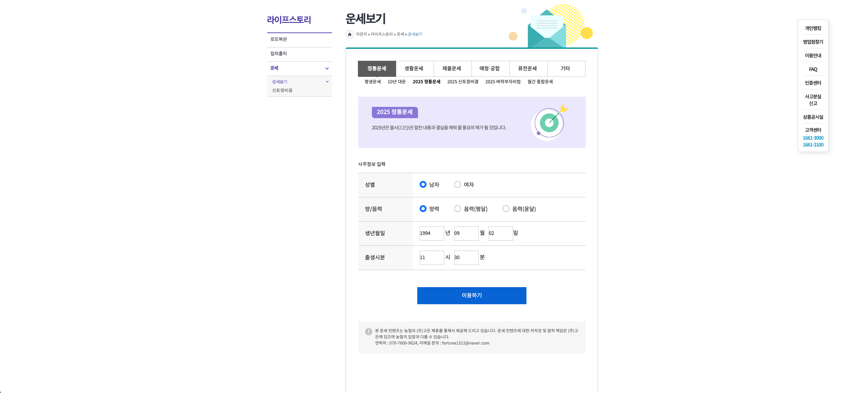Select the 음력(윤달) calendar option
Image resolution: width=868 pixels, height=393 pixels.
[x=506, y=209]
